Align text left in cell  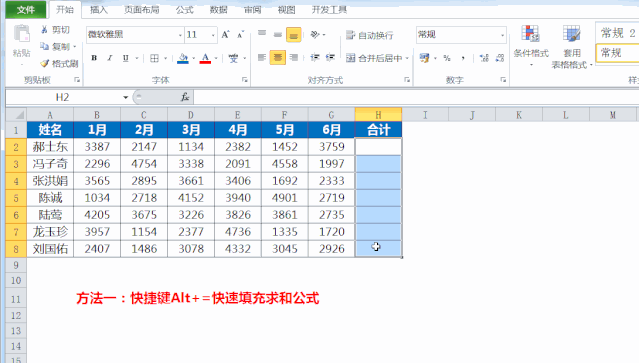[x=262, y=58]
